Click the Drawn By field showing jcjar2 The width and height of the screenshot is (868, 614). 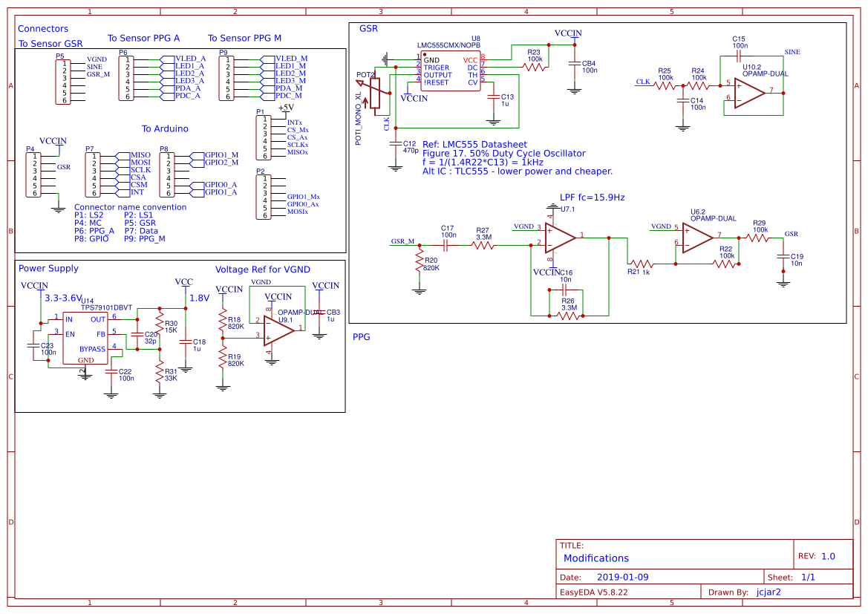(767, 592)
